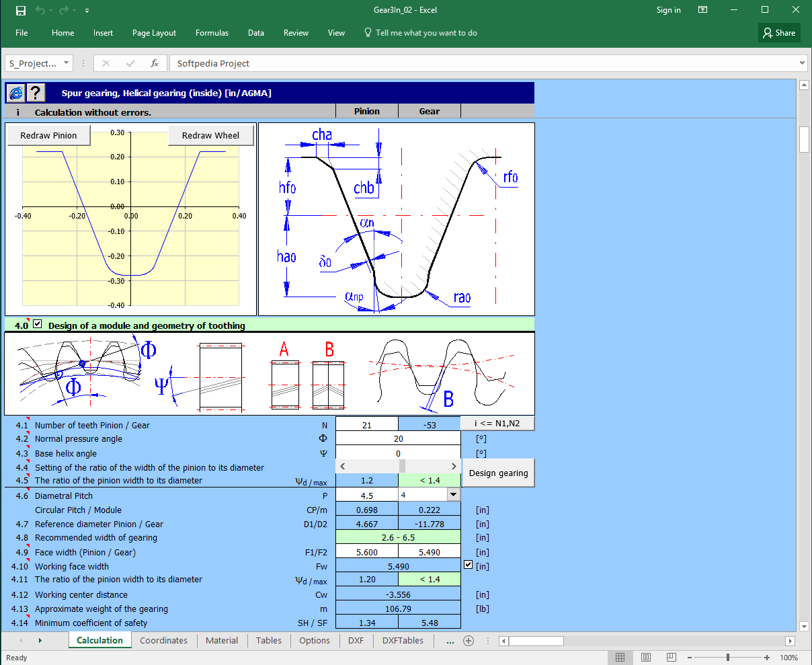Screen dimensions: 812x665
Task: Toggle the Design of module and geometry checkbox
Action: coord(38,323)
